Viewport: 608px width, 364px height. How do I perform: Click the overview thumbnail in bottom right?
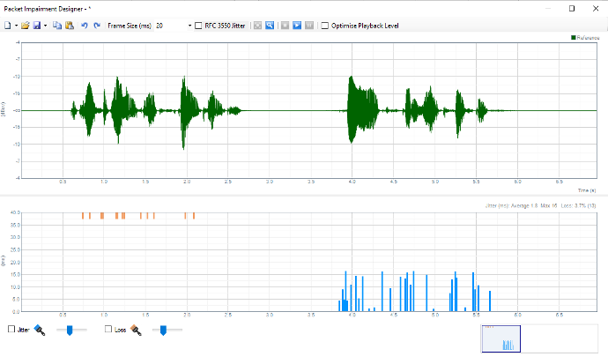pyautogui.click(x=500, y=338)
